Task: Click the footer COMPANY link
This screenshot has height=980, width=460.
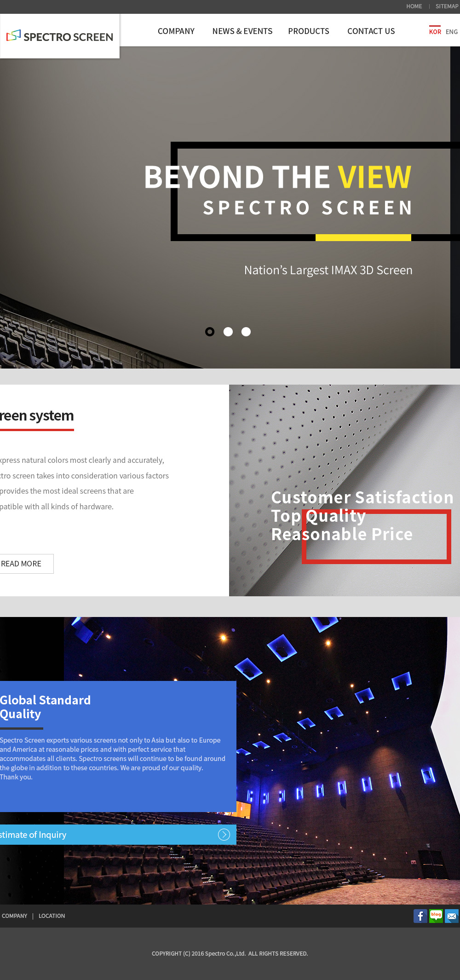Action: pyautogui.click(x=15, y=916)
